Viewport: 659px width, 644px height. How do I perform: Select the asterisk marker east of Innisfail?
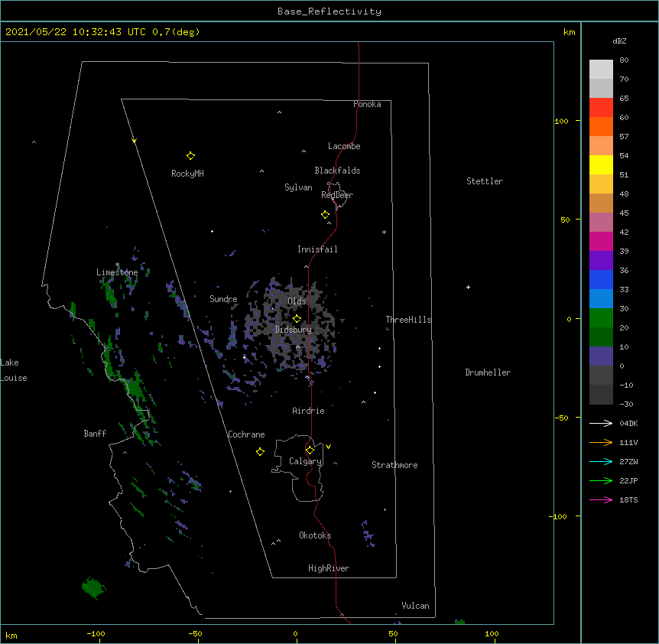[x=384, y=232]
